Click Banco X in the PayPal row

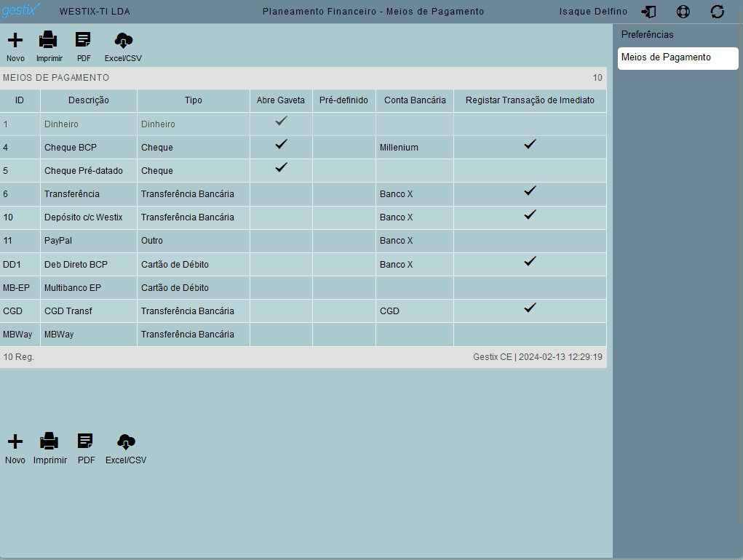[415, 241]
